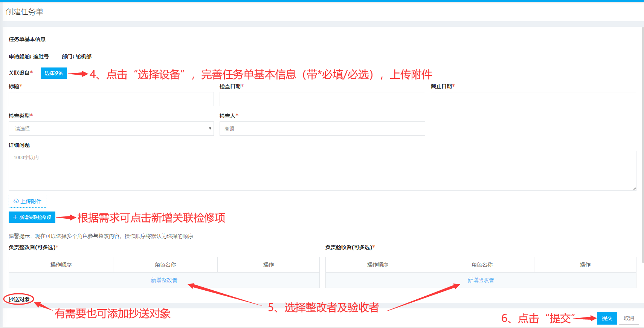Viewport: 644px width, 328px height.
Task: Click the page vertical scrollbar
Action: point(642,145)
